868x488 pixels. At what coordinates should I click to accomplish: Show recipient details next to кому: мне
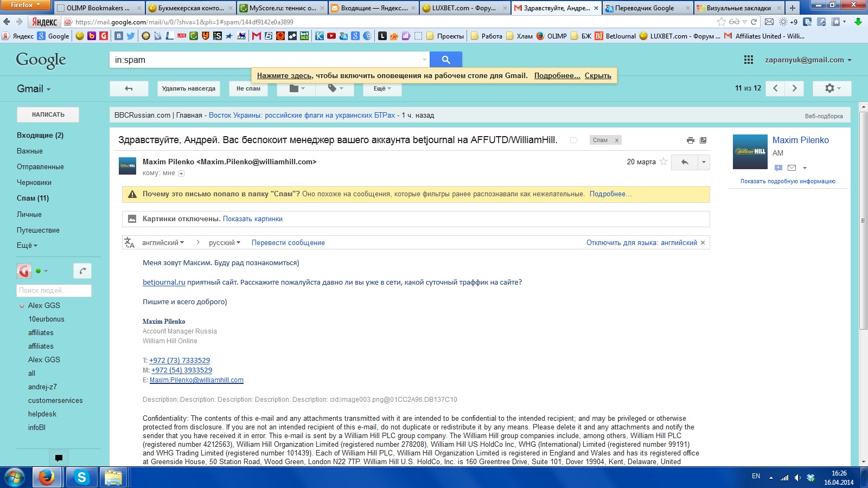(x=181, y=174)
